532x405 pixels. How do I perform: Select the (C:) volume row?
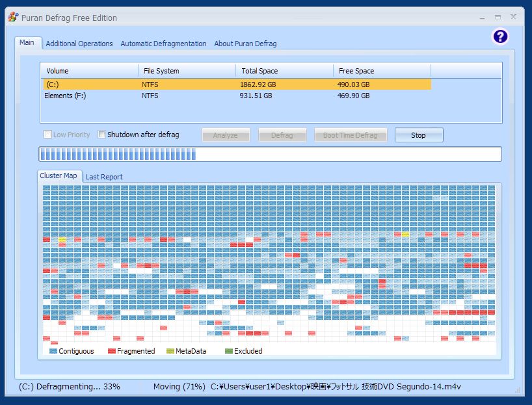pos(237,85)
